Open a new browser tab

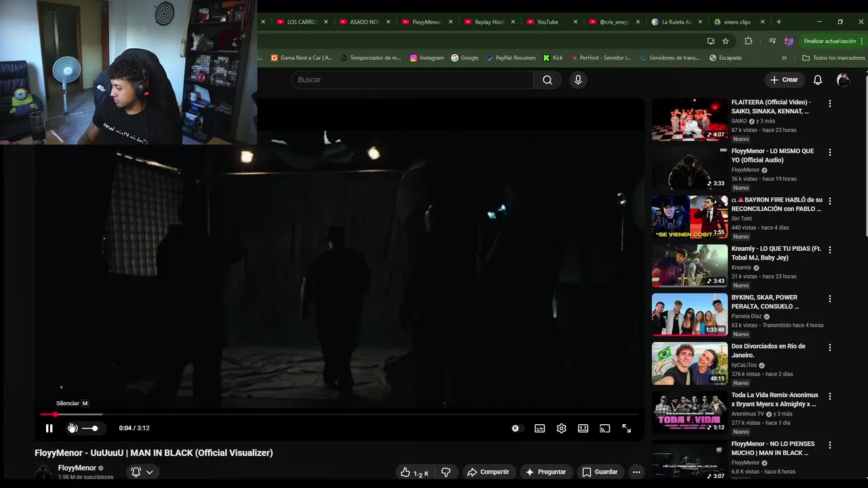[x=778, y=22]
